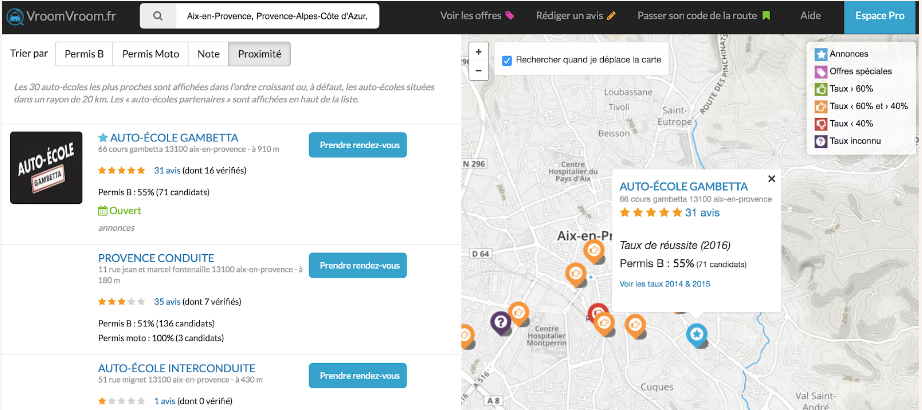Screen dimensions: 922x410
Task: Open Passer son code de la route
Action: (697, 16)
